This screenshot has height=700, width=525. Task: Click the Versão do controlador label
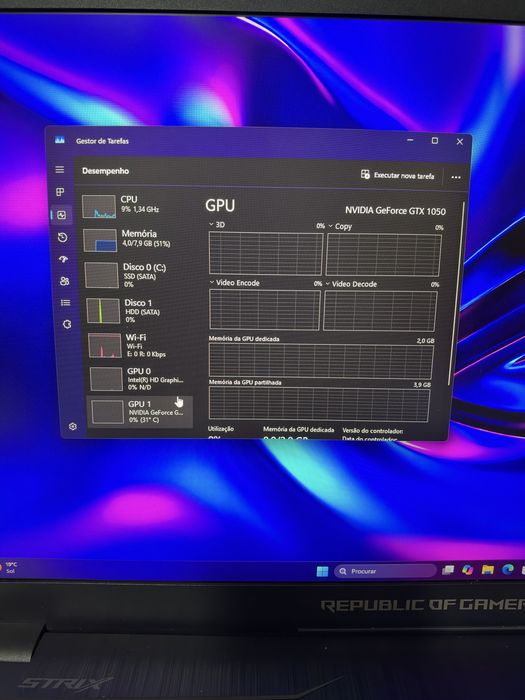(372, 431)
